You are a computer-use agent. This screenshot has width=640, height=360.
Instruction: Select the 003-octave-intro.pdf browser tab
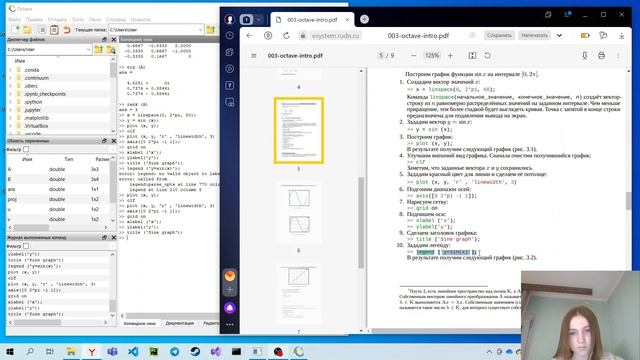(312, 20)
